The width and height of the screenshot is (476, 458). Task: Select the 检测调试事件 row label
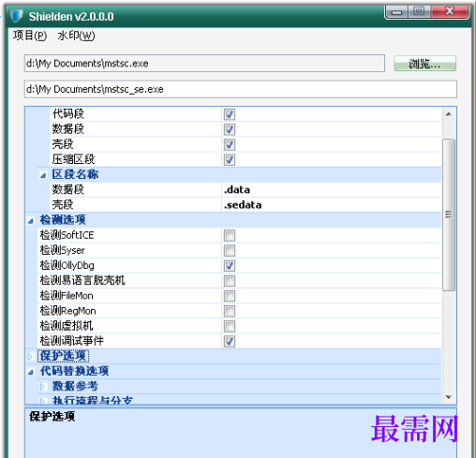click(x=72, y=341)
